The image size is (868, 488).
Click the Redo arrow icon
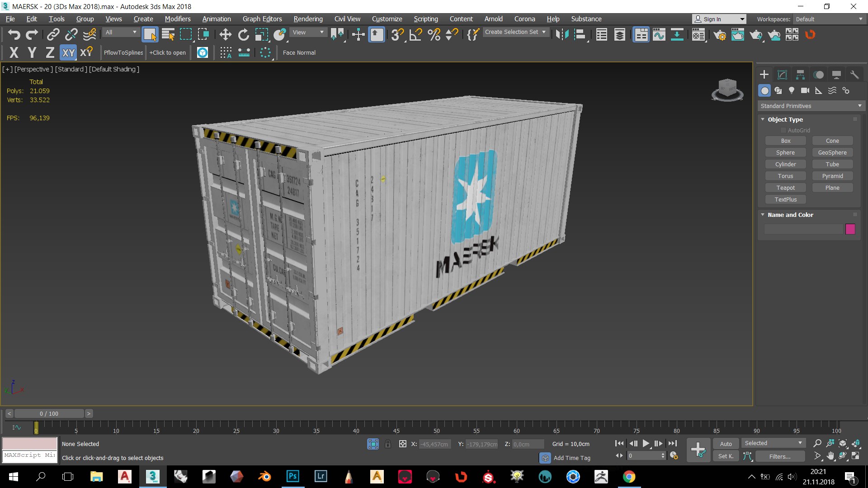(32, 35)
